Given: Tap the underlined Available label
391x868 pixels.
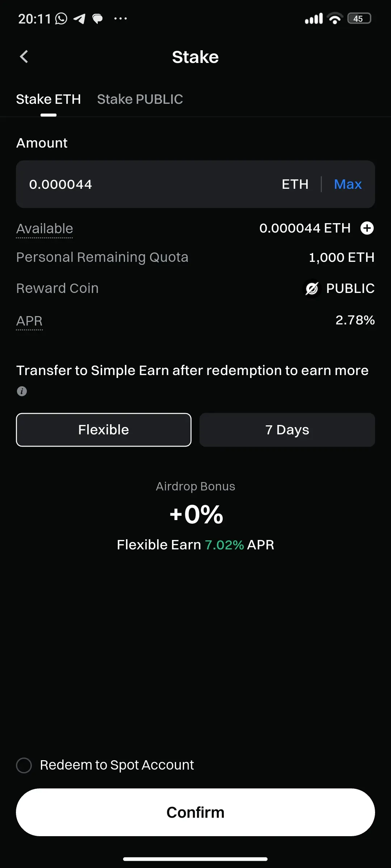Looking at the screenshot, I should point(45,229).
